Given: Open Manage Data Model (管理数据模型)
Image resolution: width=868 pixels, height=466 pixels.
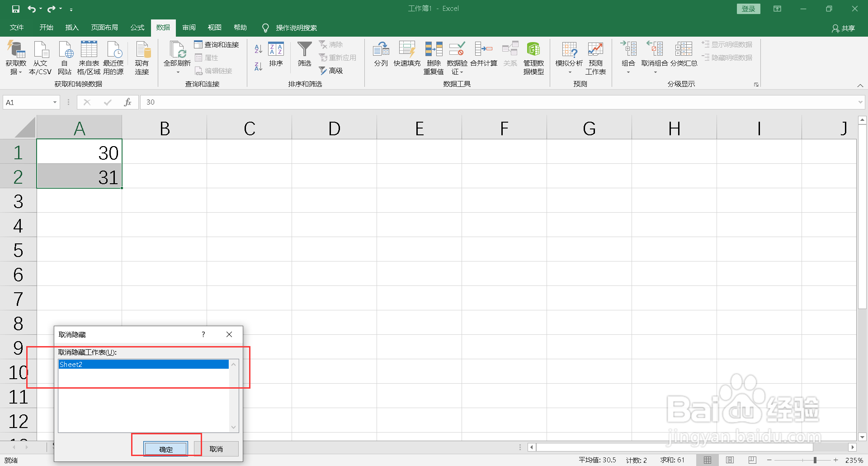Looking at the screenshot, I should (x=533, y=58).
